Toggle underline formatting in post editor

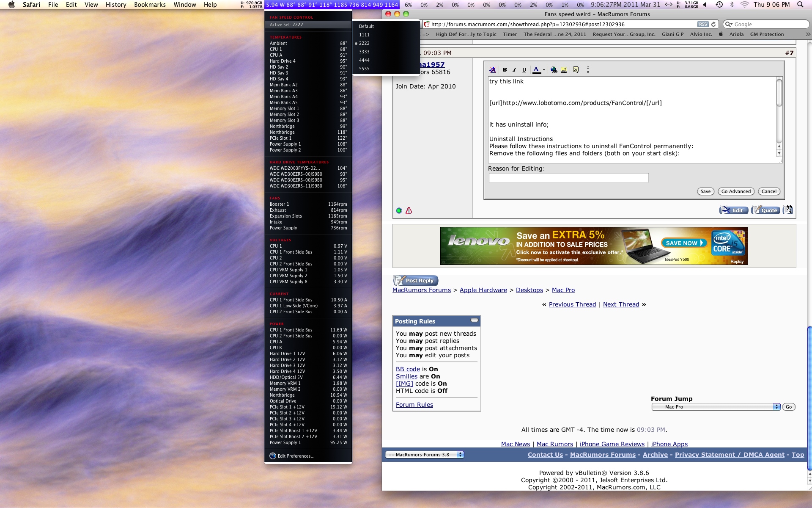[524, 70]
